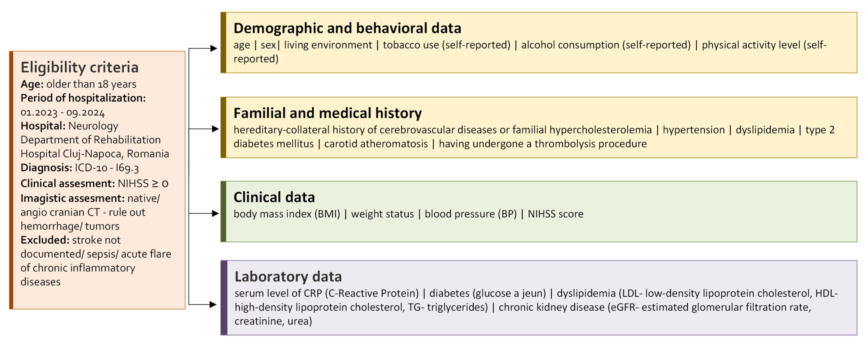Click the purple bar on Laboratory box
This screenshot has height=349, width=868.
tap(224, 298)
